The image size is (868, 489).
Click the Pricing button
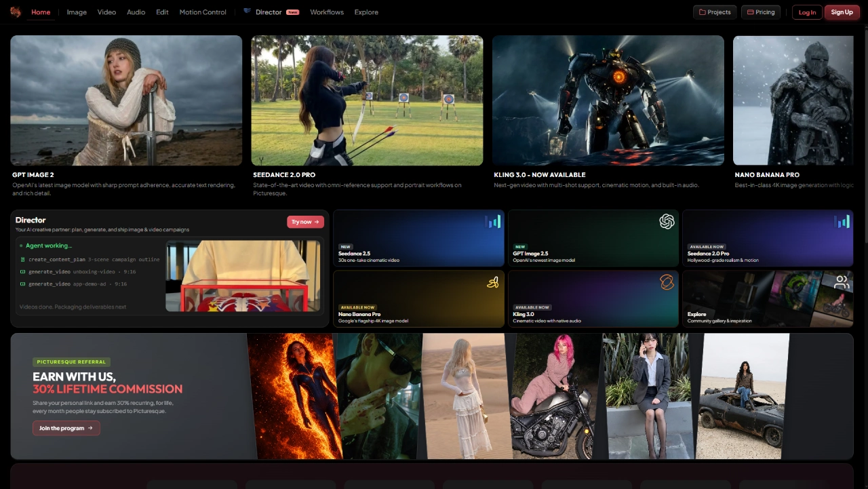(x=761, y=12)
